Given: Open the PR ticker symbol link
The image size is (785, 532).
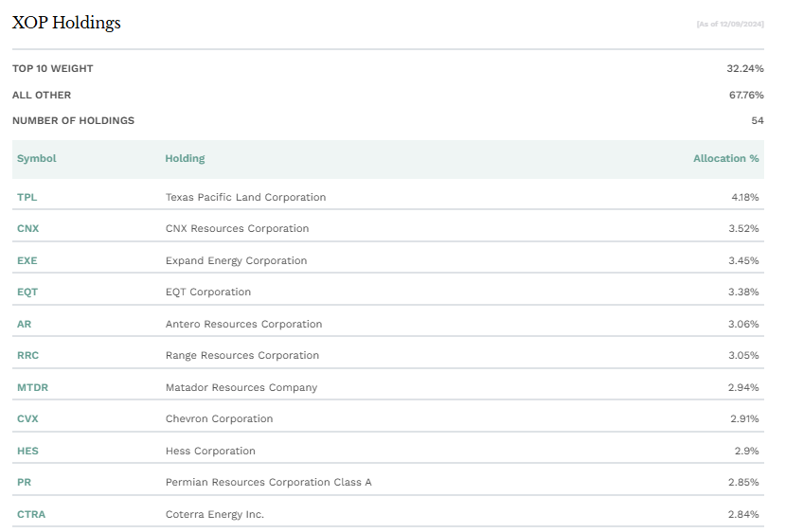Looking at the screenshot, I should click(24, 483).
